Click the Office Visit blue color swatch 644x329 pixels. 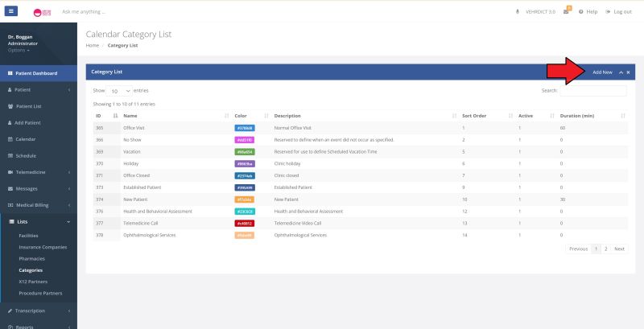[245, 128]
